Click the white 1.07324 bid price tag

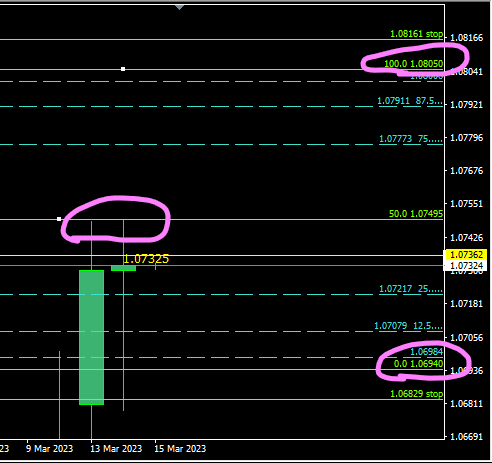pyautogui.click(x=466, y=266)
